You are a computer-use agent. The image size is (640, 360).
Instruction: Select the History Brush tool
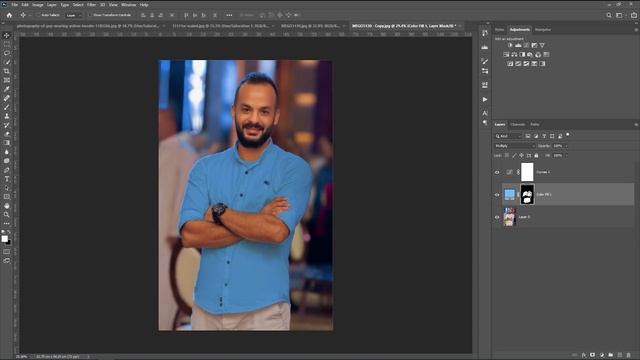pos(7,125)
